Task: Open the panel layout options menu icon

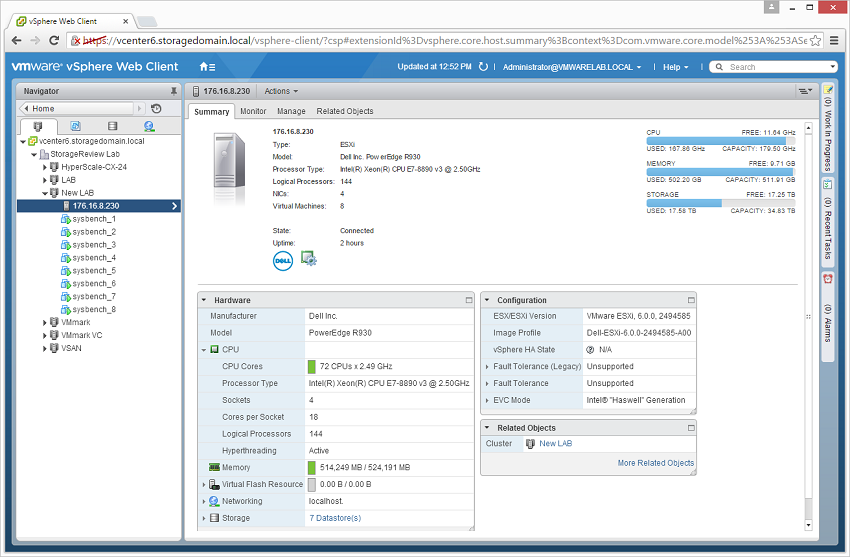Action: [x=805, y=91]
